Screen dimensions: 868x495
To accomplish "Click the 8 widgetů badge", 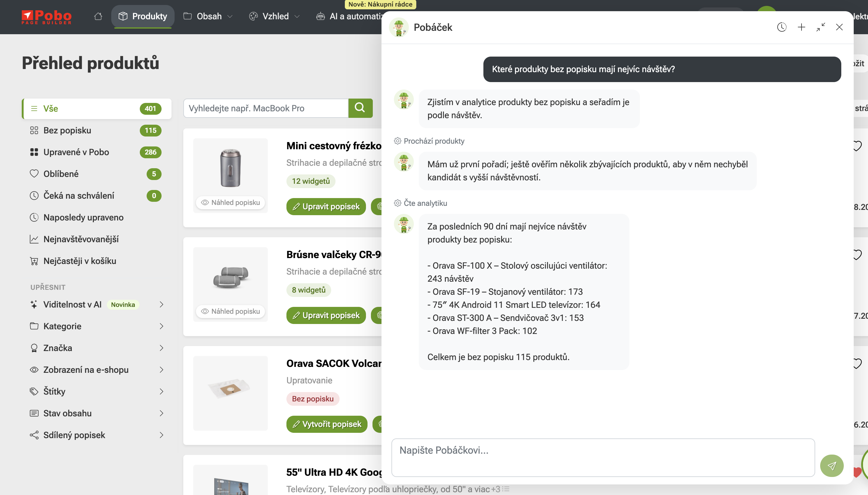I will 309,290.
